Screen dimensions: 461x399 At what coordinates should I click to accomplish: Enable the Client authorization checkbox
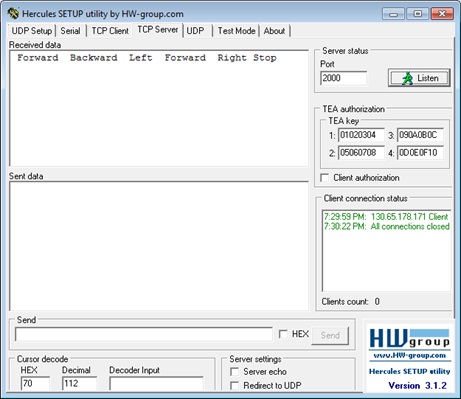[324, 178]
